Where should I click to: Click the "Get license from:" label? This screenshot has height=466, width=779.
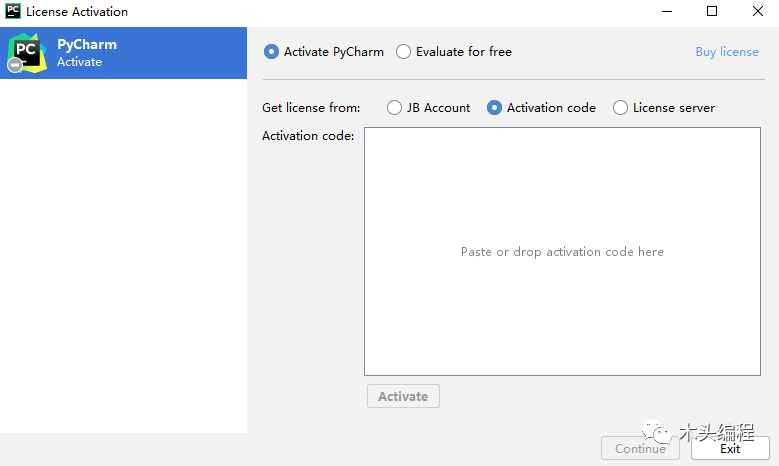point(311,108)
